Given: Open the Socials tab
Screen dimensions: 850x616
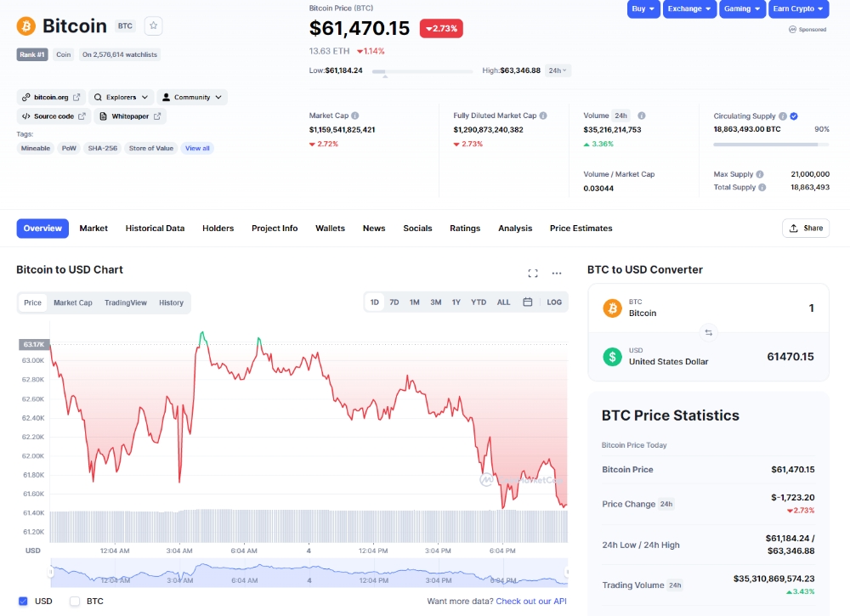Looking at the screenshot, I should tap(417, 228).
